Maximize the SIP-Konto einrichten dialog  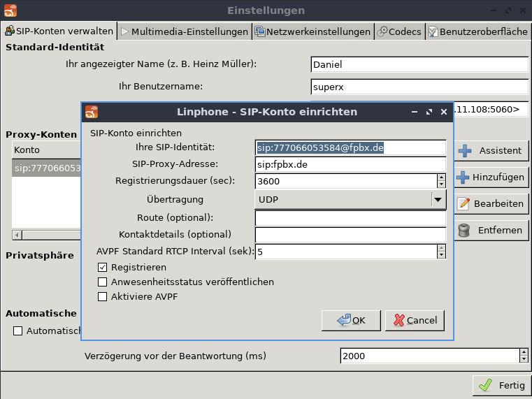pyautogui.click(x=429, y=112)
